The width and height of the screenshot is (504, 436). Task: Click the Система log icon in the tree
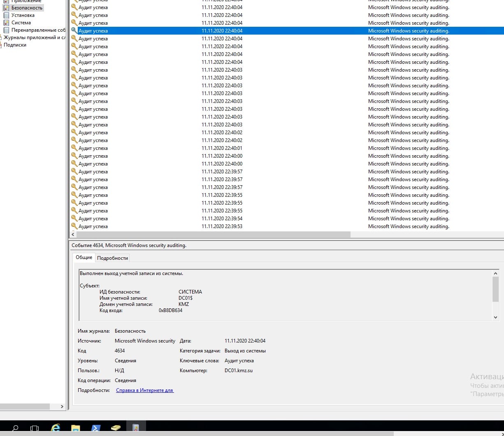[6, 23]
